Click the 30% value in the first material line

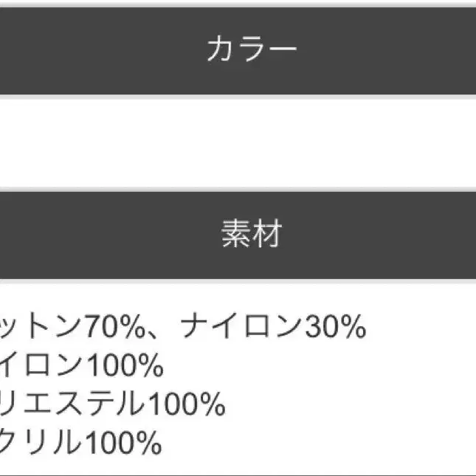click(x=336, y=326)
